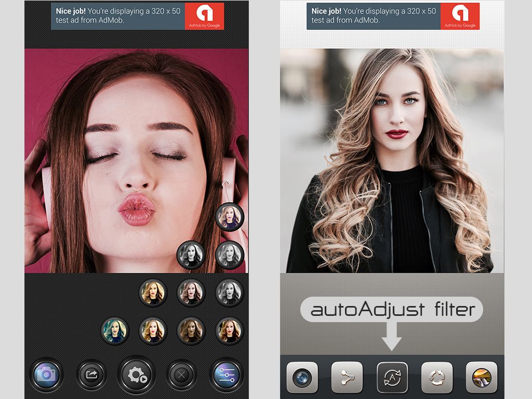This screenshot has width=532, height=399.
Task: Select the teal-tinted filter thumbnail
Action: pyautogui.click(x=115, y=330)
